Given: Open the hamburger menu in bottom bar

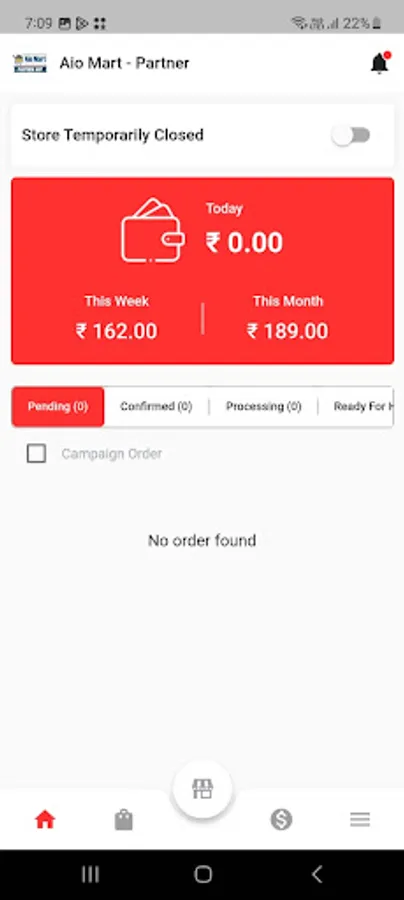Looking at the screenshot, I should (360, 820).
